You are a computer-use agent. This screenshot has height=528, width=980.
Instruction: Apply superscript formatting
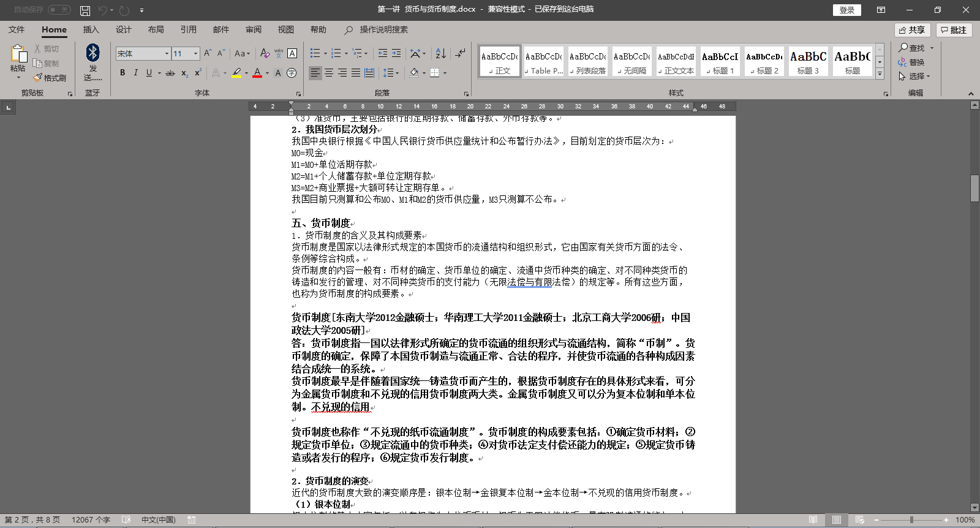[x=198, y=73]
